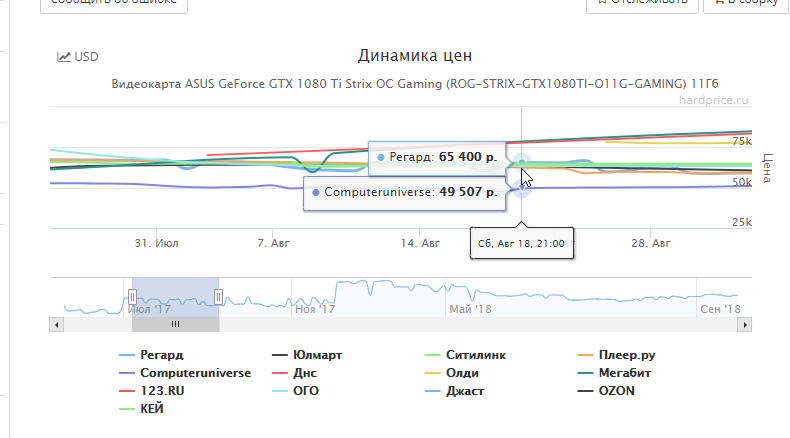Click the navigator left range handle

pos(132,296)
